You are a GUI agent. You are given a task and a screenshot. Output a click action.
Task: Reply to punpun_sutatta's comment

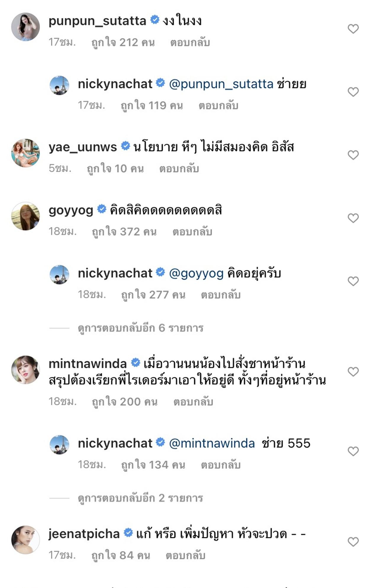(190, 43)
